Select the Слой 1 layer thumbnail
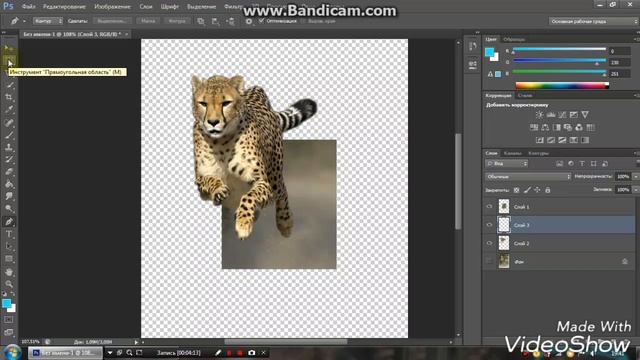Viewport: 640px width, 360px height. click(504, 207)
